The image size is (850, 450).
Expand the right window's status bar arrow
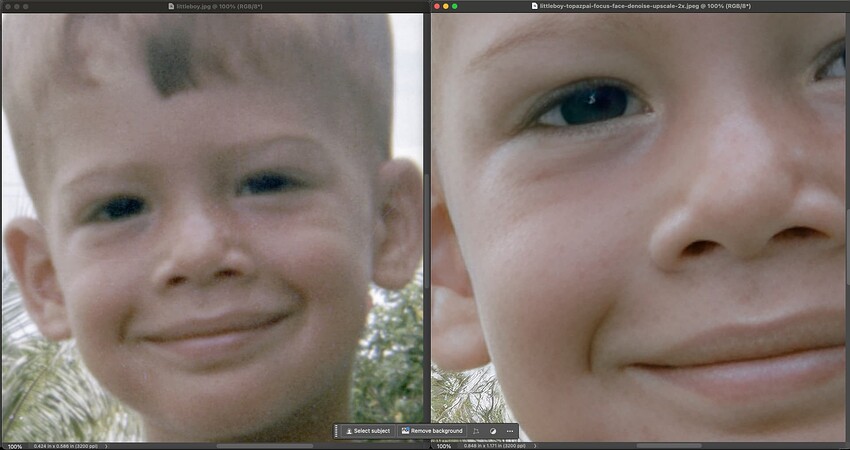coord(536,446)
